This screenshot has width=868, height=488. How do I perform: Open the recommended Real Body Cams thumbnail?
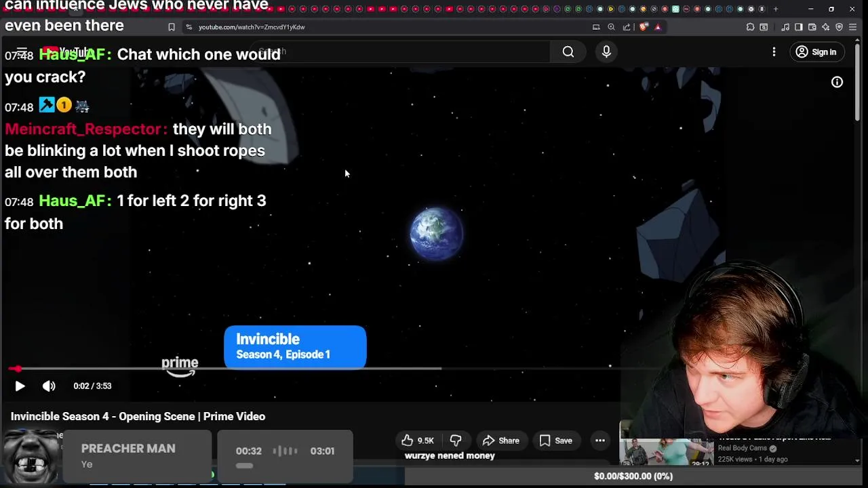tap(667, 452)
